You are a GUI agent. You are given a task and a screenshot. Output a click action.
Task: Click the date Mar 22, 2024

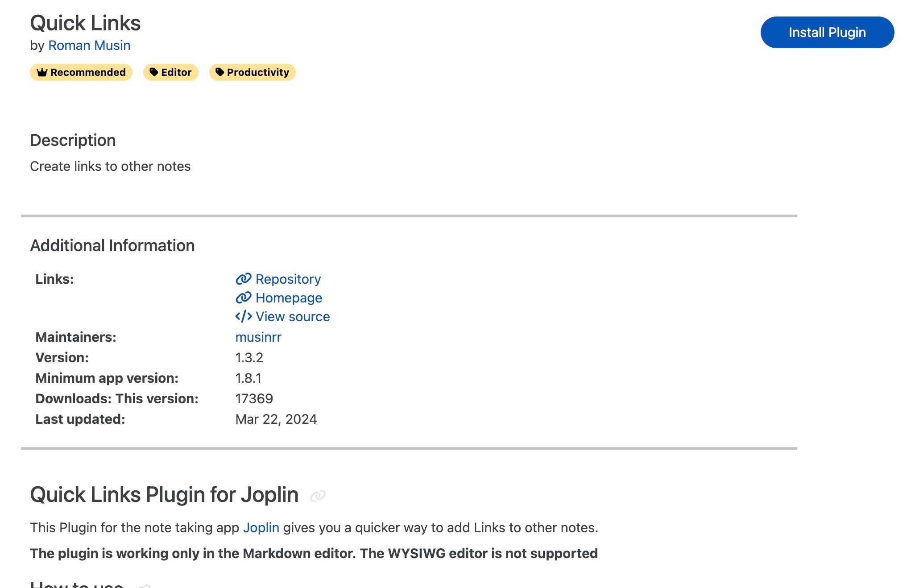click(x=276, y=419)
